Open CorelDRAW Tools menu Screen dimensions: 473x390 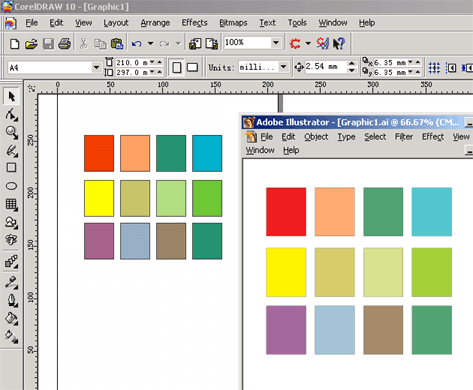(x=297, y=23)
